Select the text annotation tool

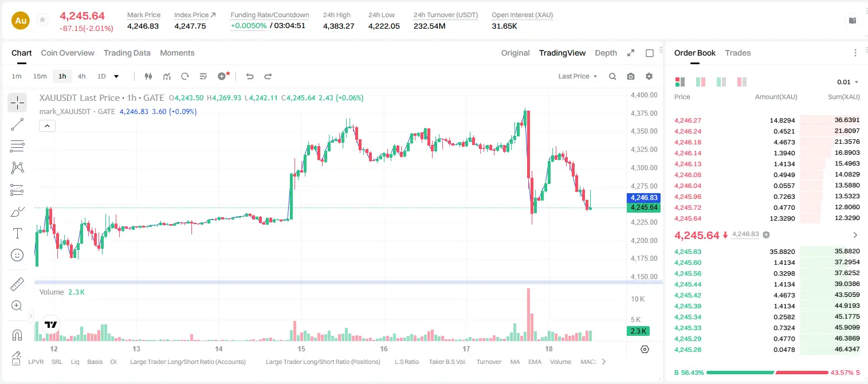coord(17,233)
